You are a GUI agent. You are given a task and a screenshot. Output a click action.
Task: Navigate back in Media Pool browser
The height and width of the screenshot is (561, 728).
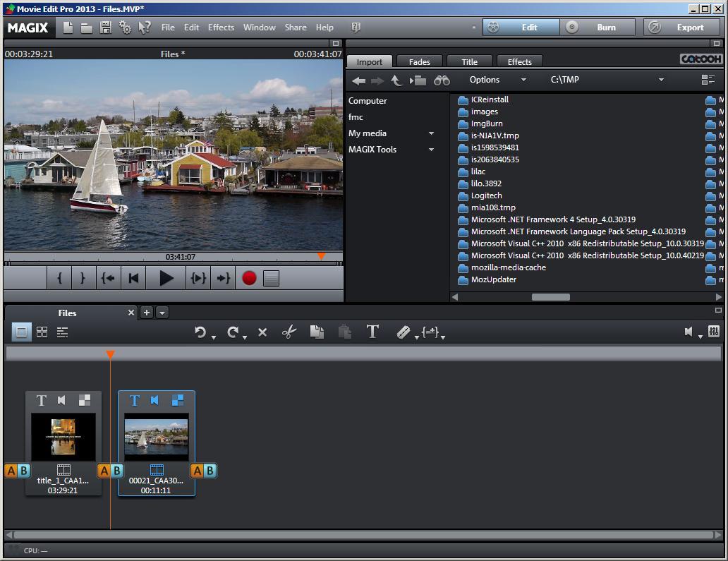tap(358, 81)
